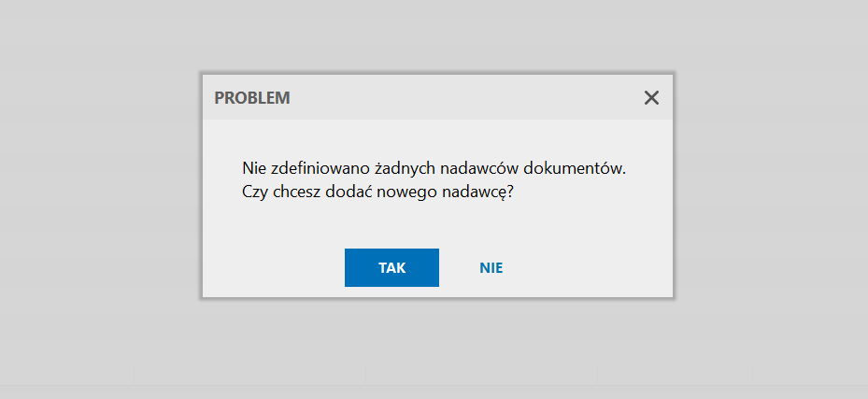This screenshot has width=868, height=399.
Task: Decline adding a new sender with NIE
Action: 491,268
